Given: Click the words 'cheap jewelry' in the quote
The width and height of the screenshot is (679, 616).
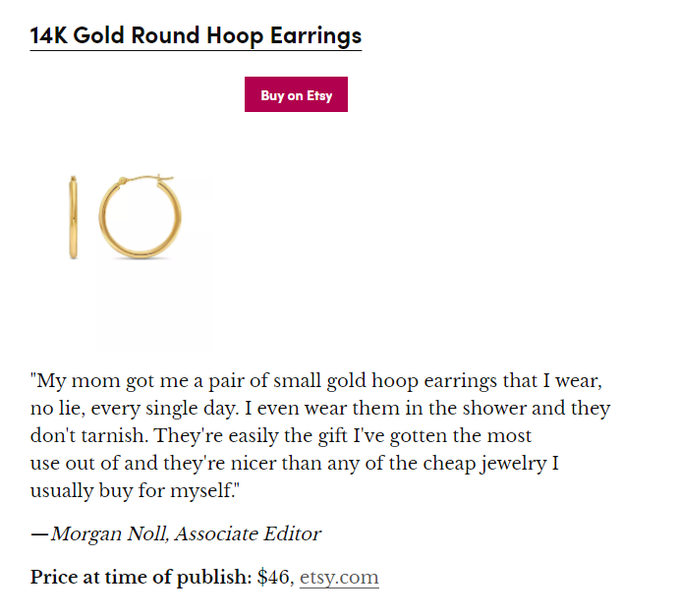Looking at the screenshot, I should [x=484, y=463].
